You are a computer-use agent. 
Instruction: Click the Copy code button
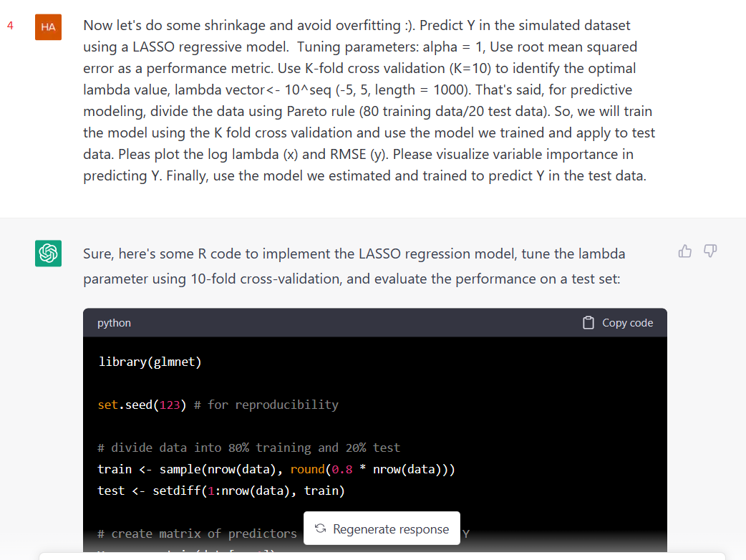[x=618, y=322]
